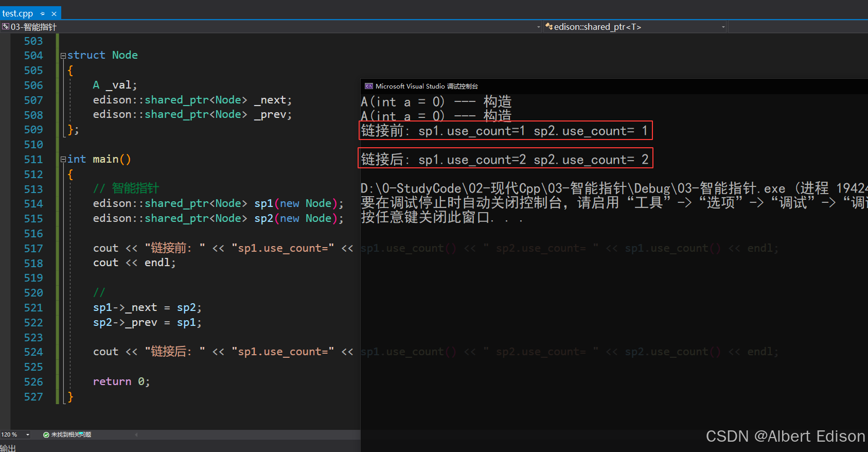Viewport: 868px width, 452px height.
Task: Click the 未找到相关问题 status indicator
Action: [67, 435]
